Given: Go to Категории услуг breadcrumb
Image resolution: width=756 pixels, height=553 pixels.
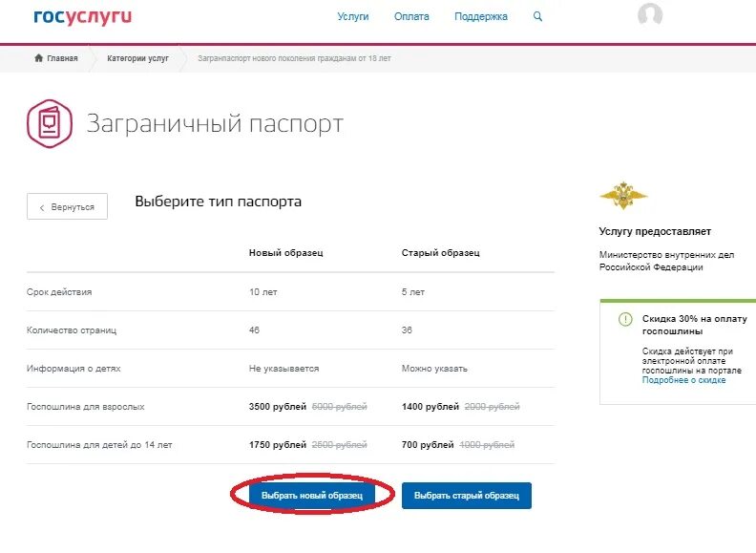Looking at the screenshot, I should coord(137,58).
